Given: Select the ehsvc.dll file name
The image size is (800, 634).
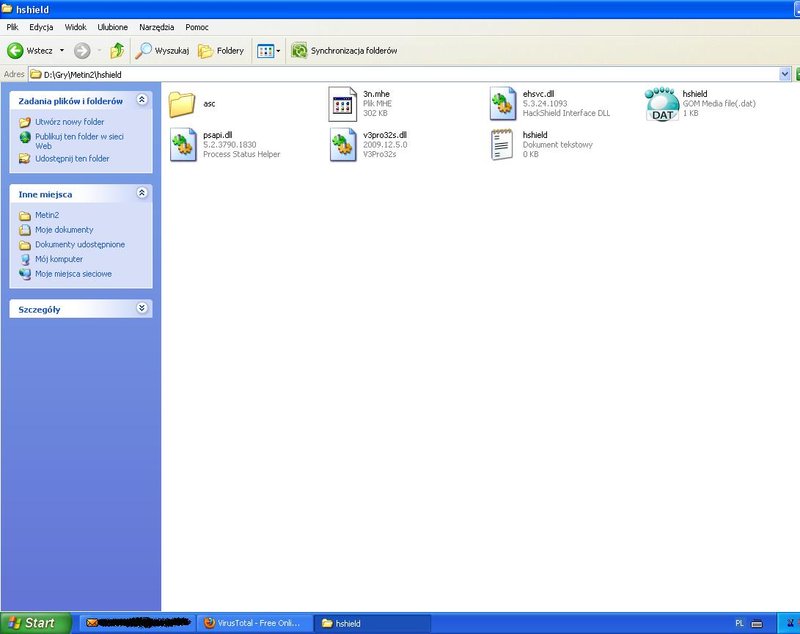Looking at the screenshot, I should (x=538, y=94).
